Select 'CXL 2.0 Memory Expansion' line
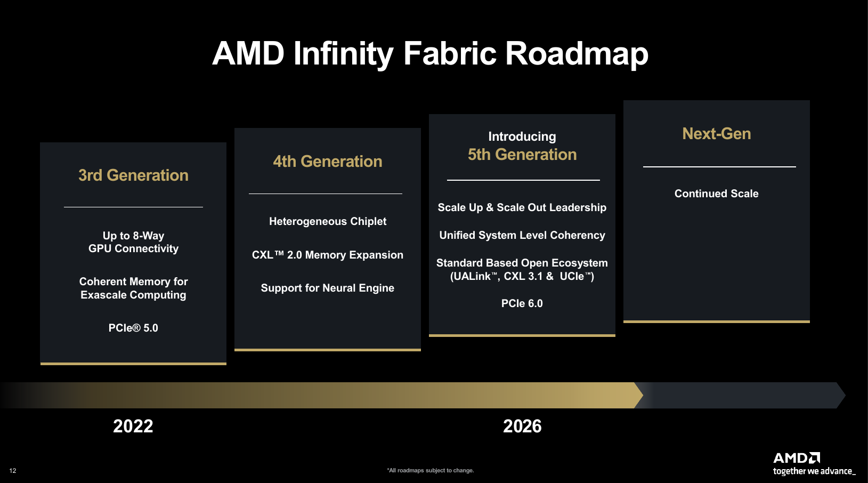The width and height of the screenshot is (868, 483). (328, 255)
